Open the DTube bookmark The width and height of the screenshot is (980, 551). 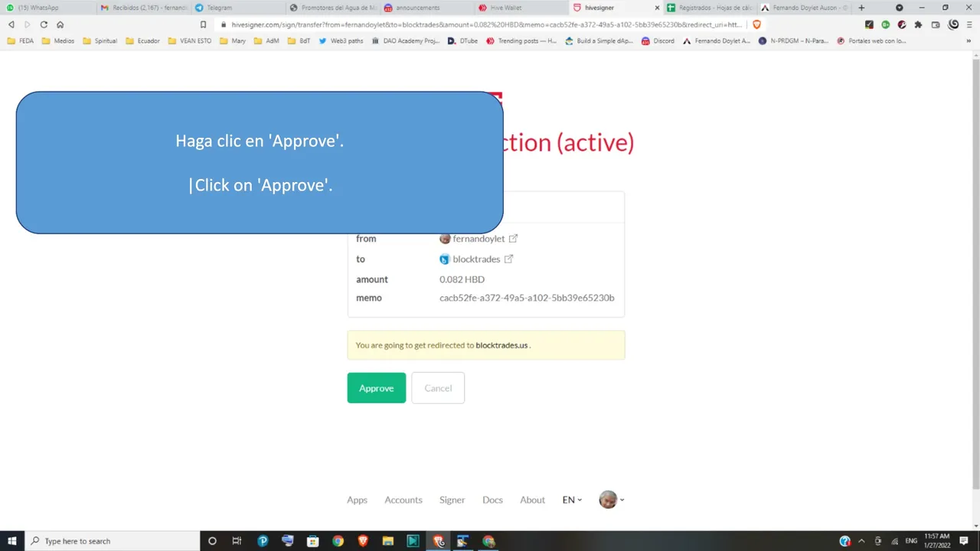tap(463, 41)
